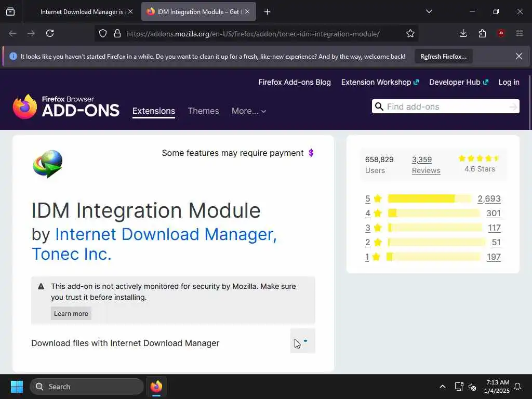Expand the list all tabs chevron

(429, 11)
